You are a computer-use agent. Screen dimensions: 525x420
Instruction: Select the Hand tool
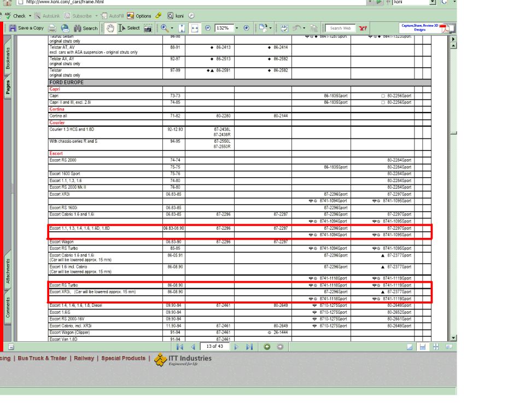click(x=110, y=28)
